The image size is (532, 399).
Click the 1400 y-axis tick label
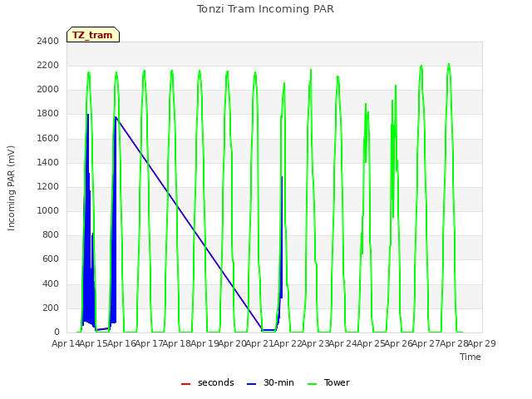(48, 162)
